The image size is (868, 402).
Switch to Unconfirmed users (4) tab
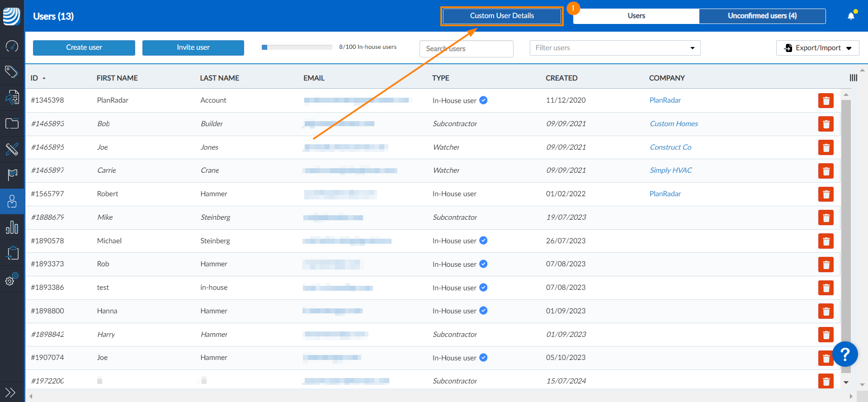[762, 16]
